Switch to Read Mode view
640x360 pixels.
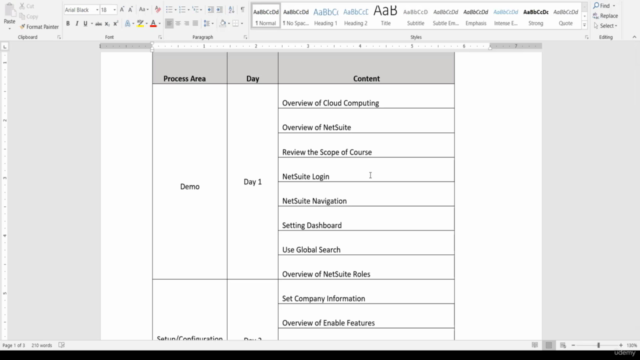point(535,345)
